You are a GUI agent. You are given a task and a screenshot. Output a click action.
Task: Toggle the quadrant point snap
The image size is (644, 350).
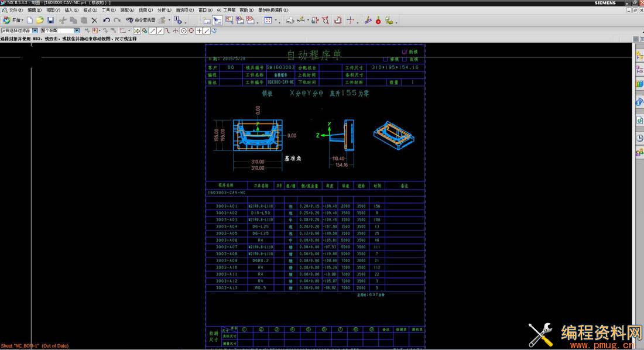(191, 31)
